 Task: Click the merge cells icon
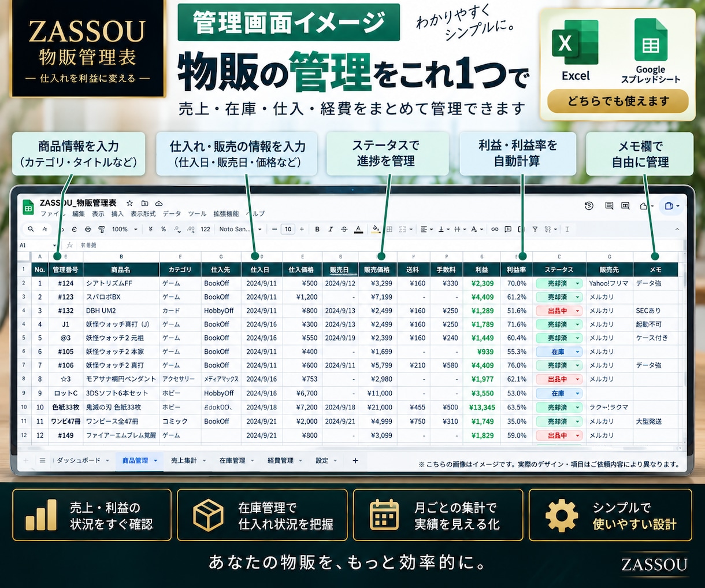click(403, 229)
